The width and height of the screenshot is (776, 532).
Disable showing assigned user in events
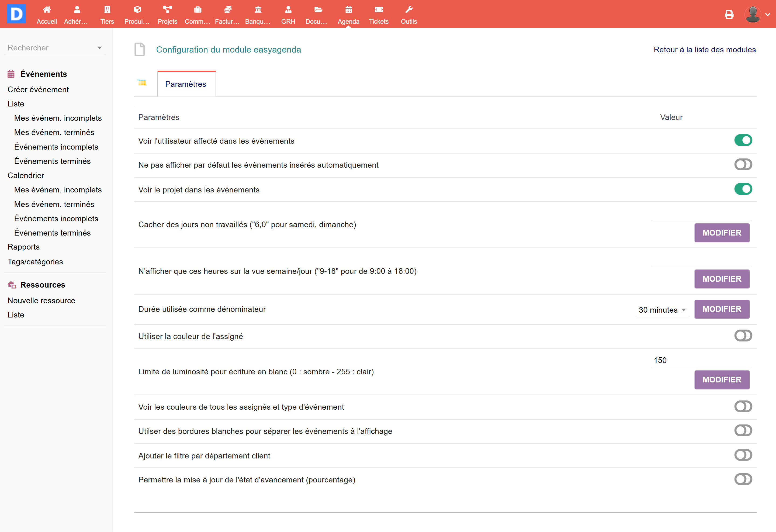tap(743, 140)
